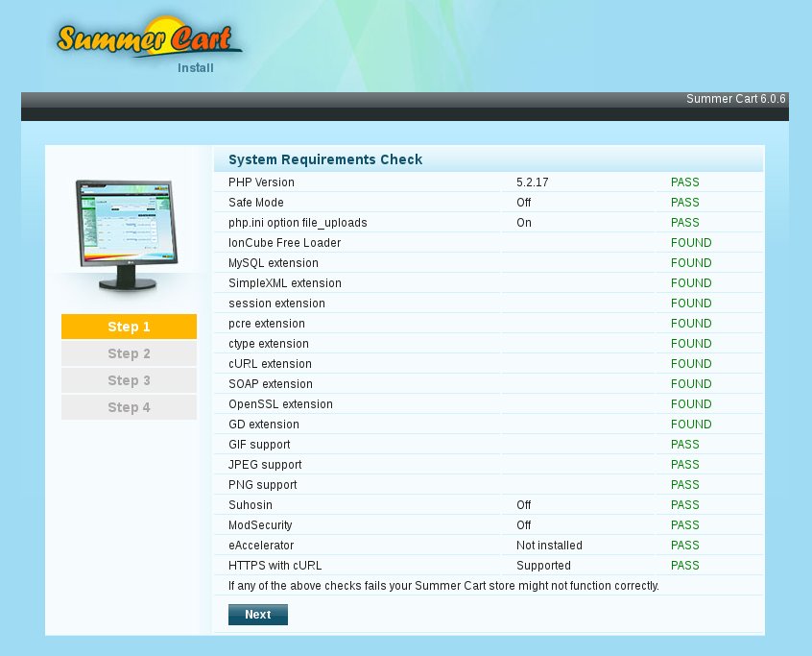This screenshot has width=812, height=656.
Task: Go to Step 4 in the sidebar
Action: click(129, 407)
